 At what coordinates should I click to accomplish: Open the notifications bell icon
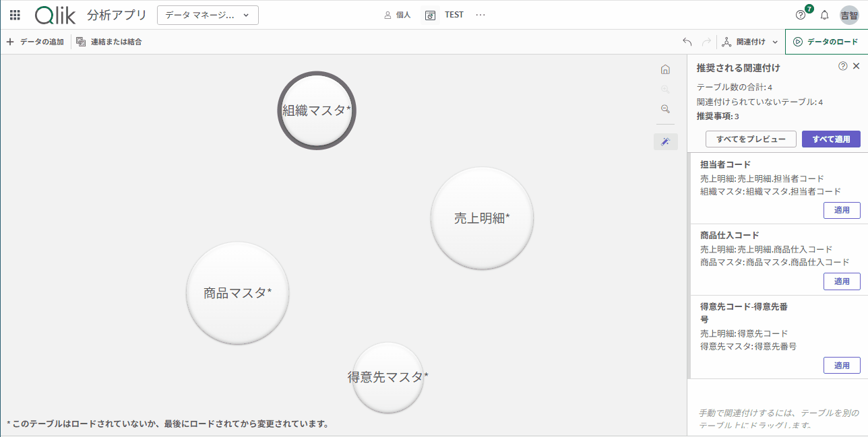click(x=824, y=15)
